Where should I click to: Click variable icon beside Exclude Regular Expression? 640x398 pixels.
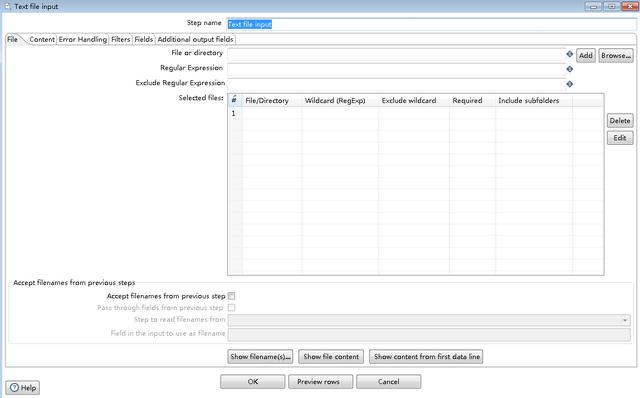coord(570,84)
